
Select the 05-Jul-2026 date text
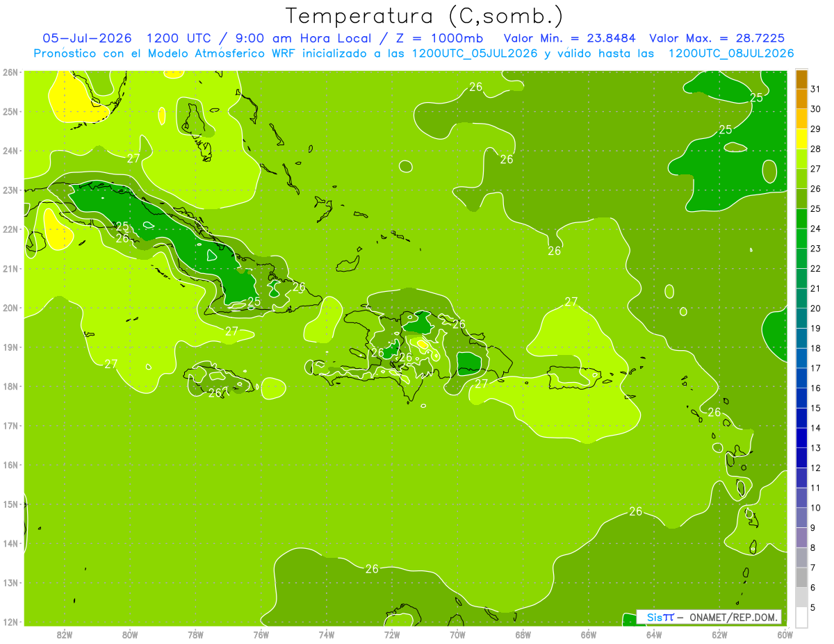[88, 38]
